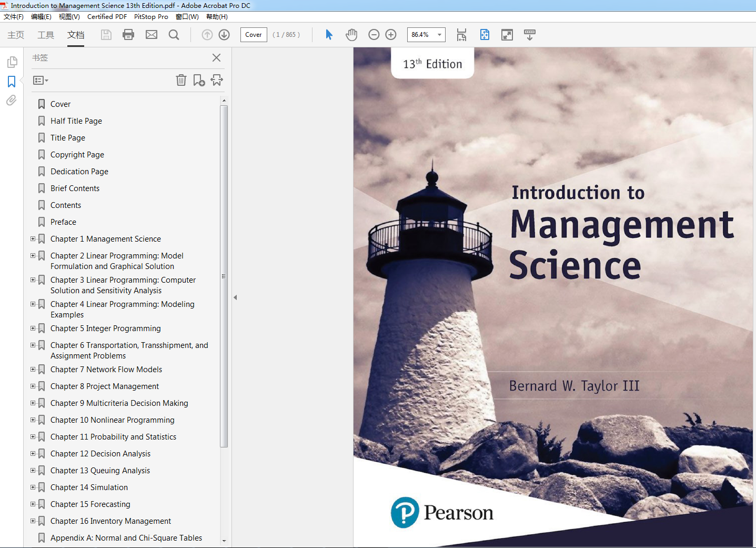Switch to the 文档 tab
This screenshot has height=548, width=756.
click(x=76, y=35)
